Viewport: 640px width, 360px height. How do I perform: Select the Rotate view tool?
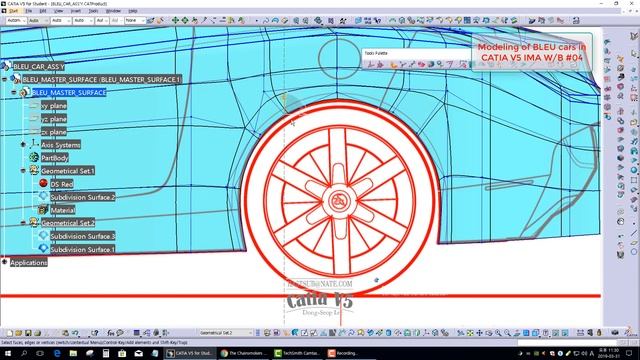click(489, 333)
